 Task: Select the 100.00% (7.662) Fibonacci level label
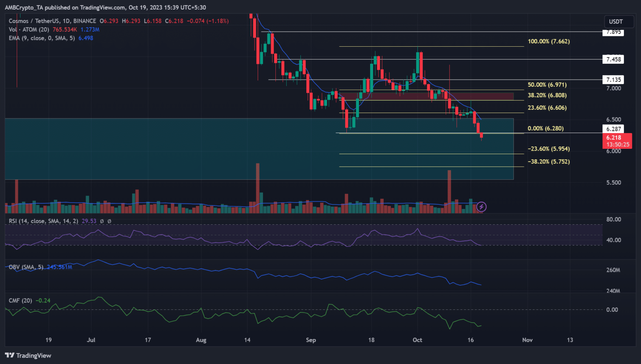548,41
